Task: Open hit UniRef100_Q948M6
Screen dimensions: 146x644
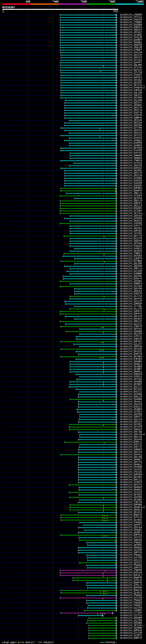Action: pos(131,331)
